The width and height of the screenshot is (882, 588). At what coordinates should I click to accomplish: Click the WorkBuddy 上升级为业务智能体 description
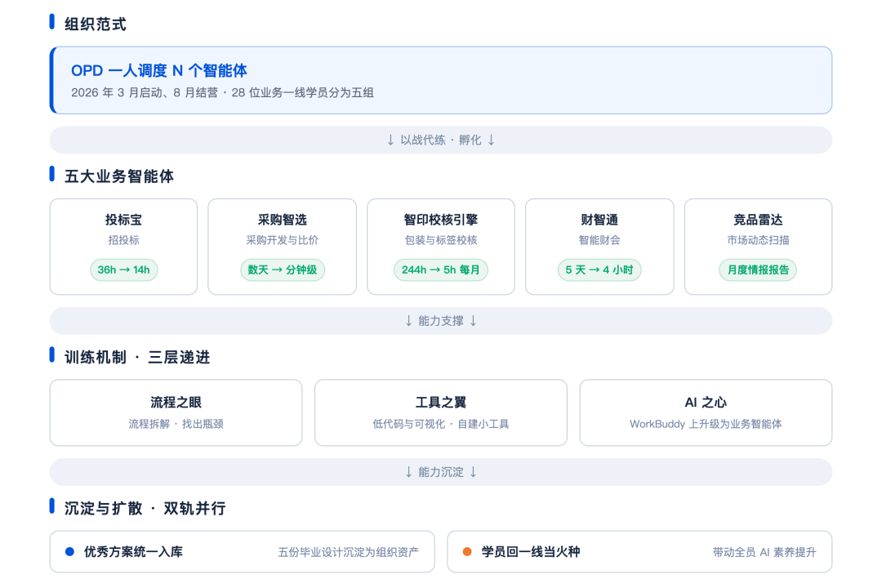coord(706,424)
